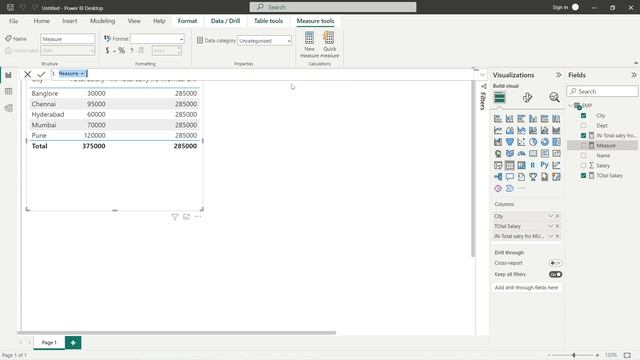Choose the Funnel visual icon
The width and height of the screenshot is (640, 360).
509,142
